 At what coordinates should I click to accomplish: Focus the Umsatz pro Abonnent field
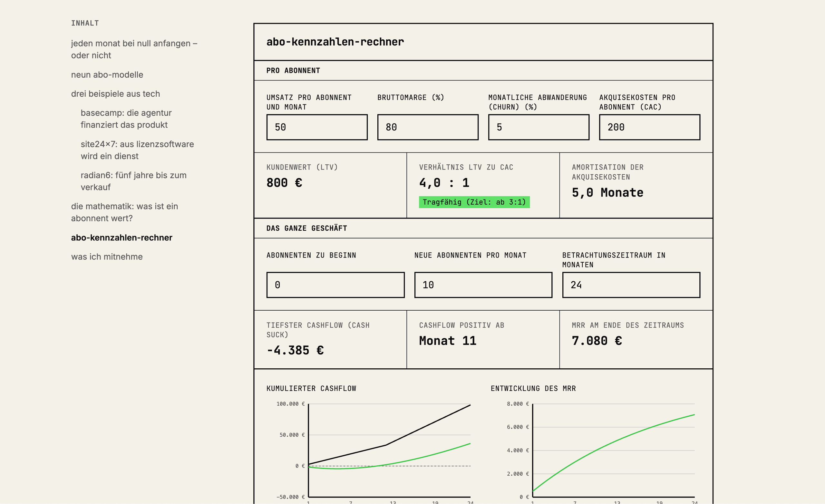pyautogui.click(x=317, y=127)
